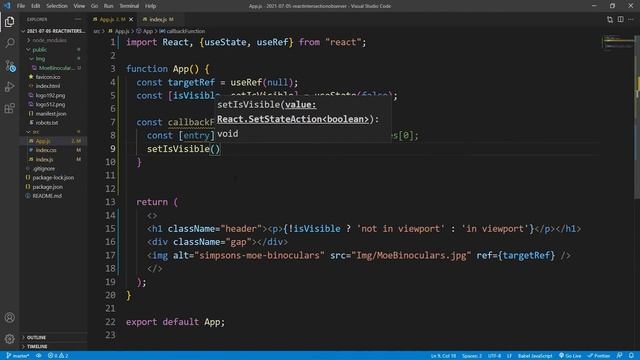Viewport: 640px width, 360px height.
Task: Open errors and warnings count in status bar
Action: (x=58, y=356)
